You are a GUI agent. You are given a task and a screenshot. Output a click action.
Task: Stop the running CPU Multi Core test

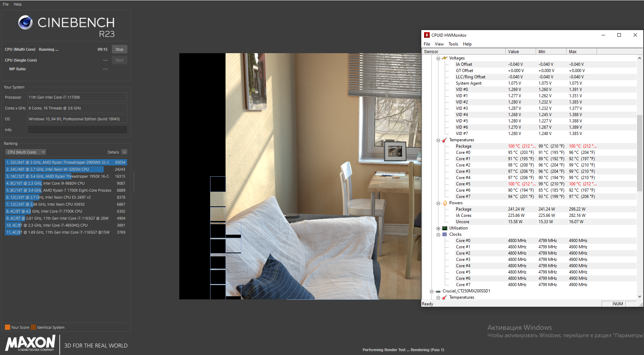coord(119,49)
